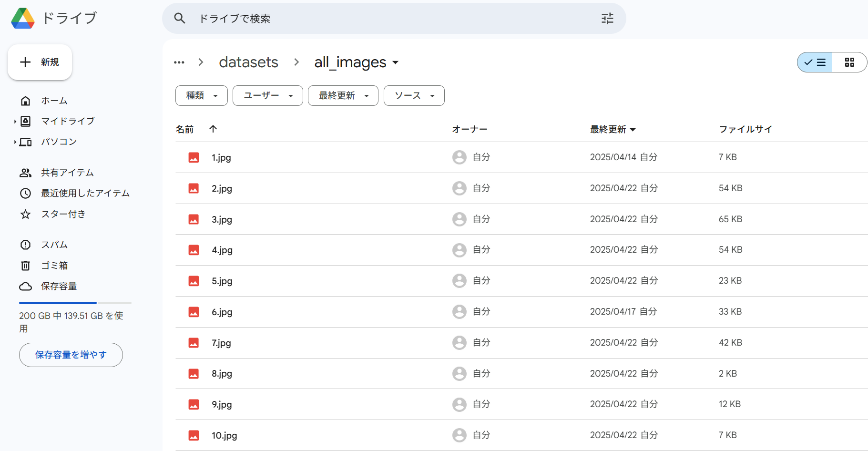Click the image icon of 2.jpg
Screen dimensions: 868x451
coord(194,188)
